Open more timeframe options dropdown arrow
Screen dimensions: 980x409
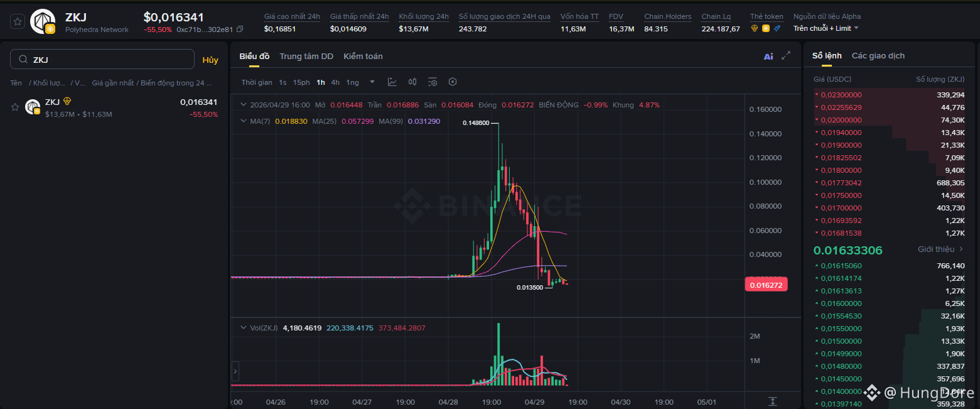[372, 82]
